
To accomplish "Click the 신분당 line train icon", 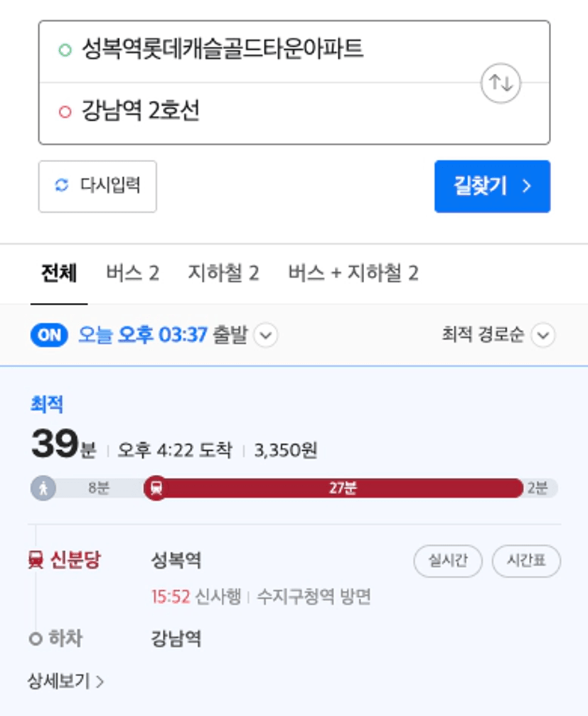I will [x=36, y=560].
